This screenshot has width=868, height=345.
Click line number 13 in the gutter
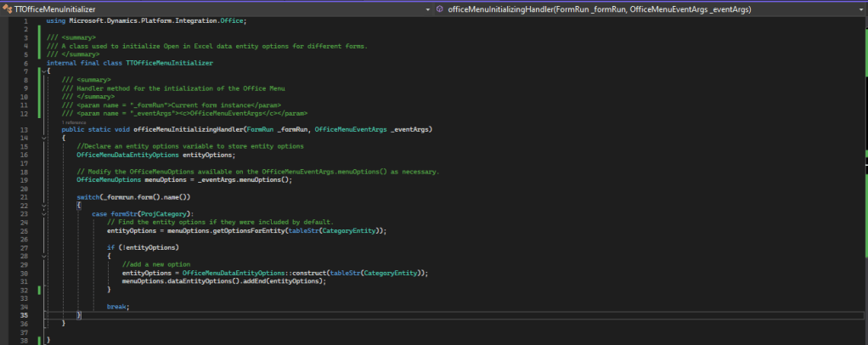(25, 129)
